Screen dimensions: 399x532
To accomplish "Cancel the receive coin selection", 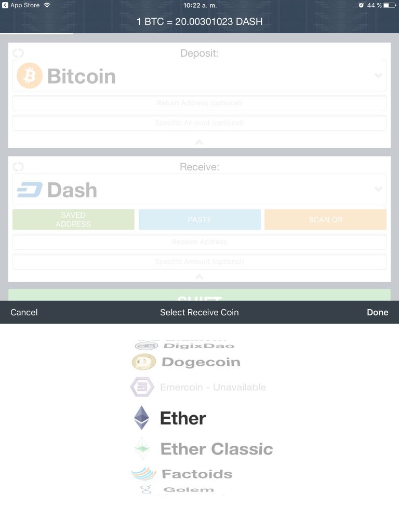I will pyautogui.click(x=24, y=312).
